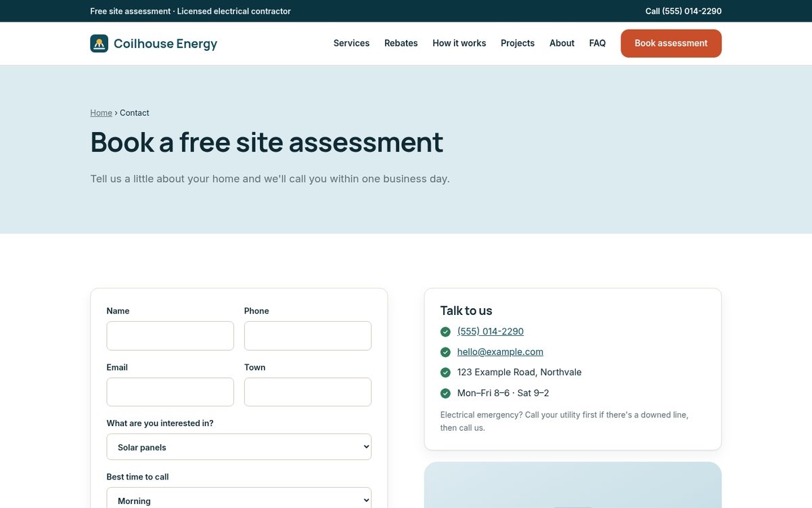Click 'Mon–Fri 8–6 · Sat 9–2' hours text

503,393
